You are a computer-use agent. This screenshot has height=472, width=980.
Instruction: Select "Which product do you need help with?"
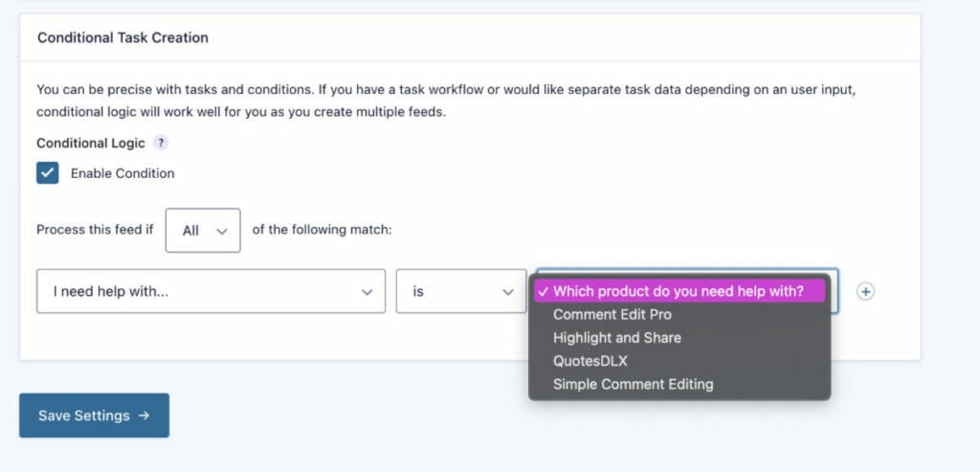[678, 291]
